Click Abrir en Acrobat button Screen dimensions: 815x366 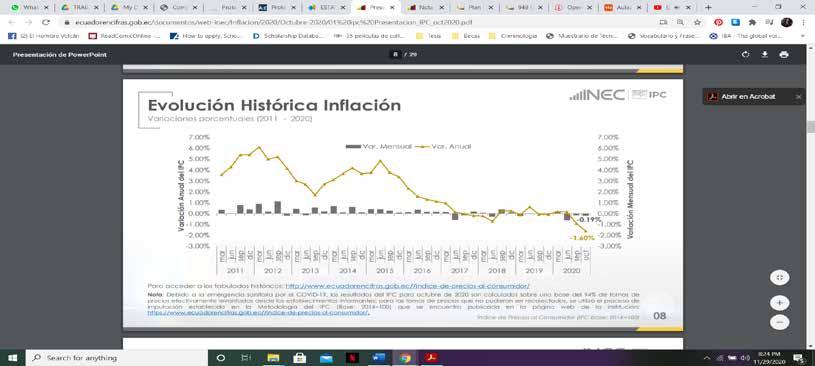pyautogui.click(x=747, y=97)
